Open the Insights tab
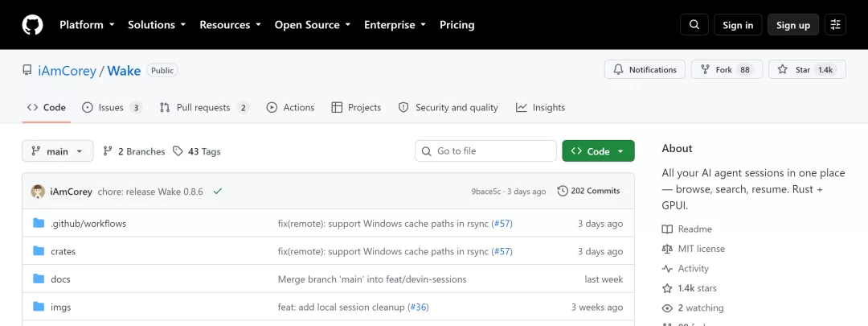The width and height of the screenshot is (868, 326). [x=540, y=108]
